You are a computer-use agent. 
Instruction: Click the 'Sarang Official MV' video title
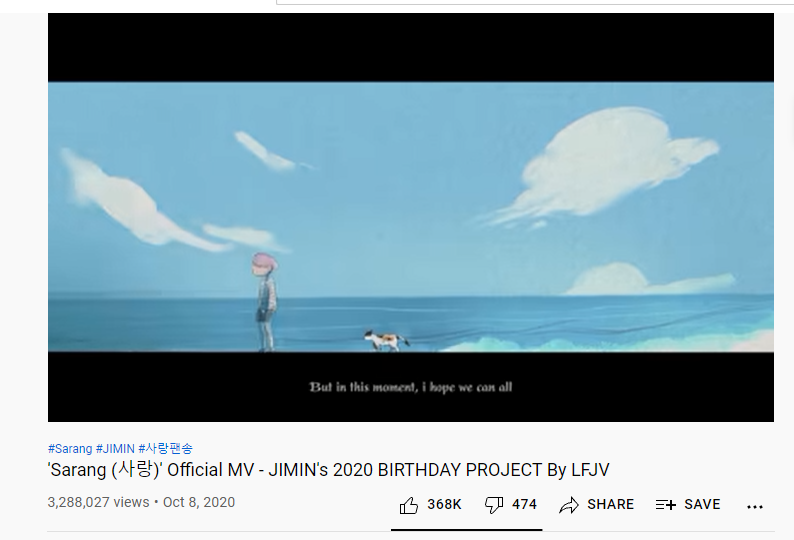click(328, 470)
